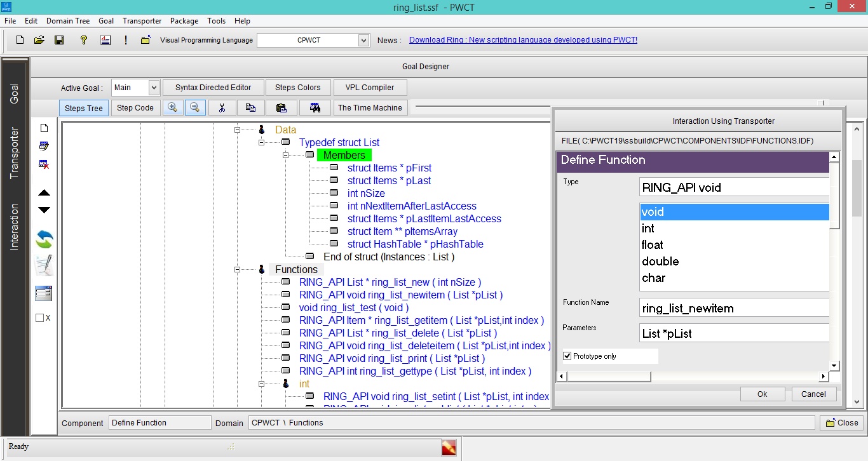Toggle the X checkbox in left sidebar
This screenshot has width=868, height=461.
click(40, 317)
